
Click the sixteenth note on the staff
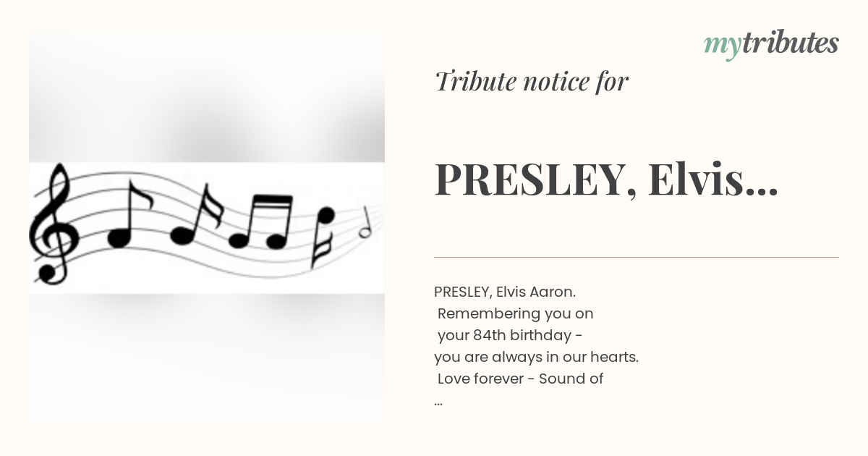[195, 215]
